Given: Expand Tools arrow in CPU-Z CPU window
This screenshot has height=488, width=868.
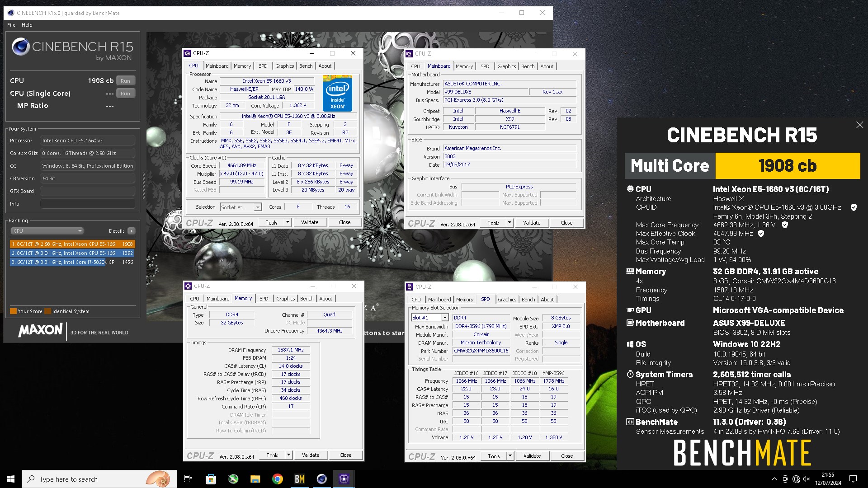Looking at the screenshot, I should pos(288,222).
